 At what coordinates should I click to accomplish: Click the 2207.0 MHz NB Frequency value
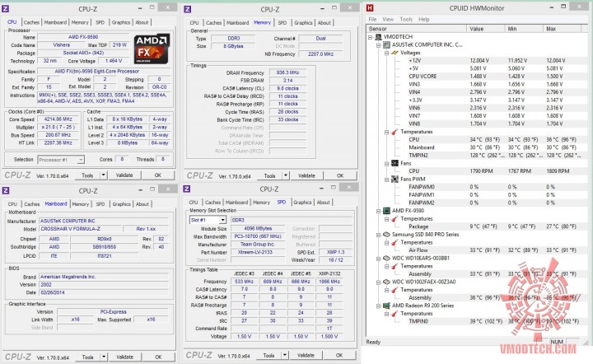[x=320, y=54]
